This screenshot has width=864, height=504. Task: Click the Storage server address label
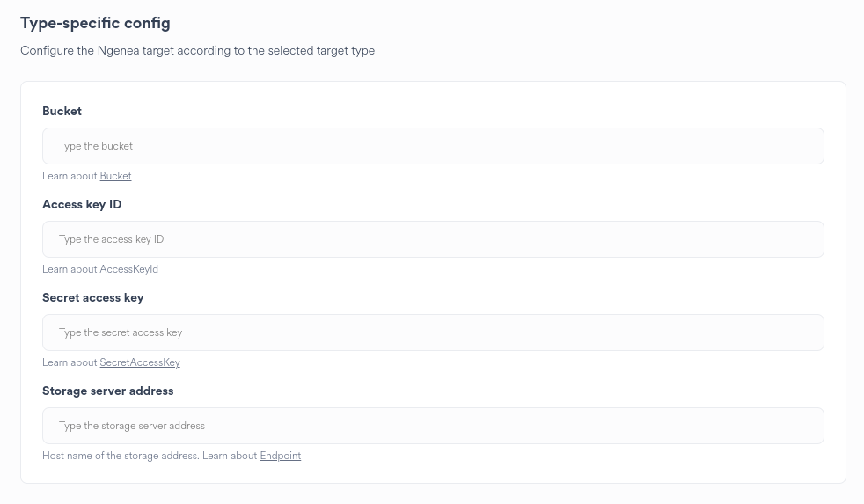pos(107,391)
